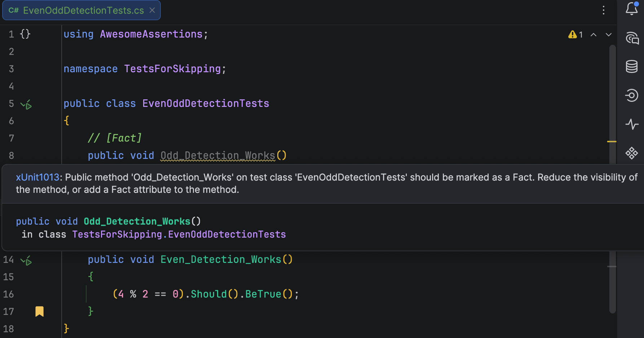Screen dimensions: 644x338
Task: Click the run tests gutter icon on line 5
Action: (26, 105)
